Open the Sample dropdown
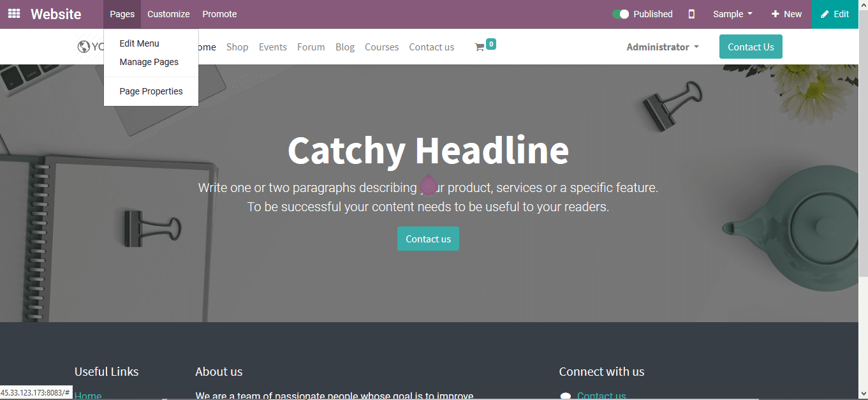The width and height of the screenshot is (868, 400). tap(732, 13)
